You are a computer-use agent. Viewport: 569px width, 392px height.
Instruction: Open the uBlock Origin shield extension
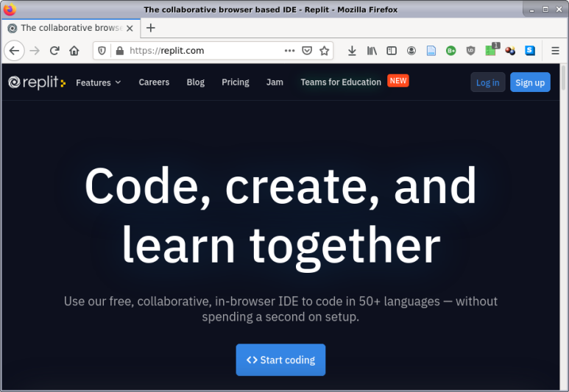pyautogui.click(x=470, y=51)
